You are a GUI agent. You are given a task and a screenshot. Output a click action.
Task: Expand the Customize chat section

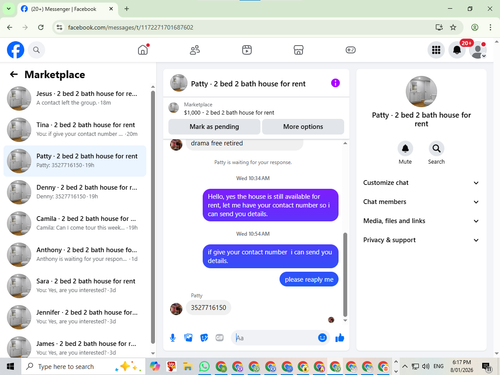pyautogui.click(x=421, y=183)
